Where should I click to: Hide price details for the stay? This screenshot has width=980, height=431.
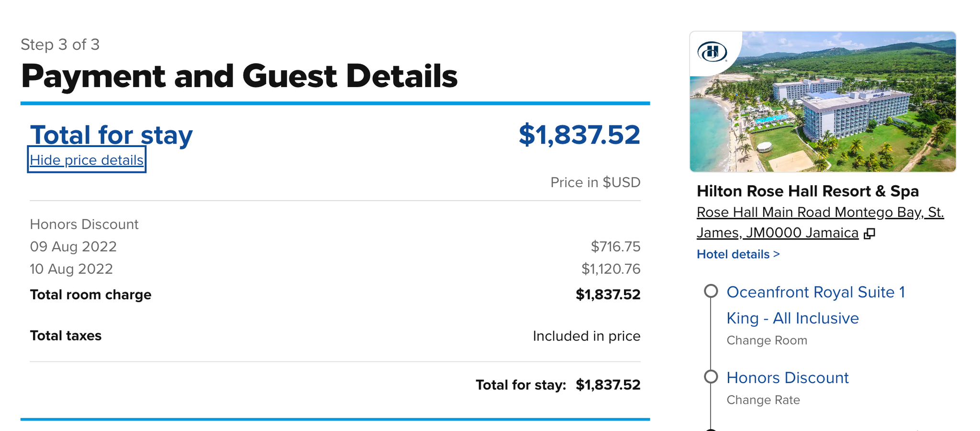87,160
